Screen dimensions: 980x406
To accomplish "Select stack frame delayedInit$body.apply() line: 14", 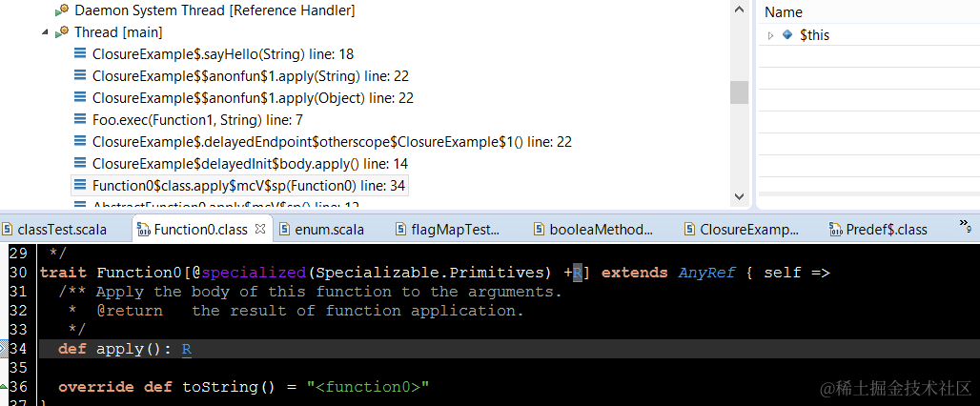I will click(x=250, y=164).
